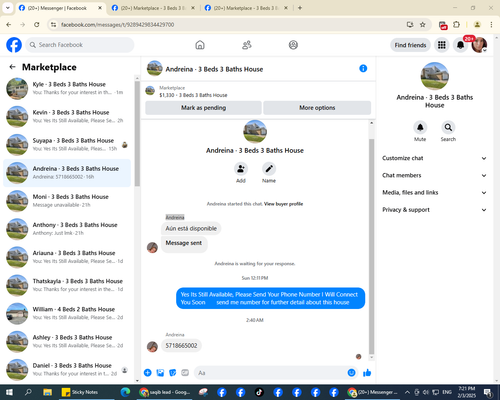
Task: Open Facebook home via logo
Action: (14, 45)
